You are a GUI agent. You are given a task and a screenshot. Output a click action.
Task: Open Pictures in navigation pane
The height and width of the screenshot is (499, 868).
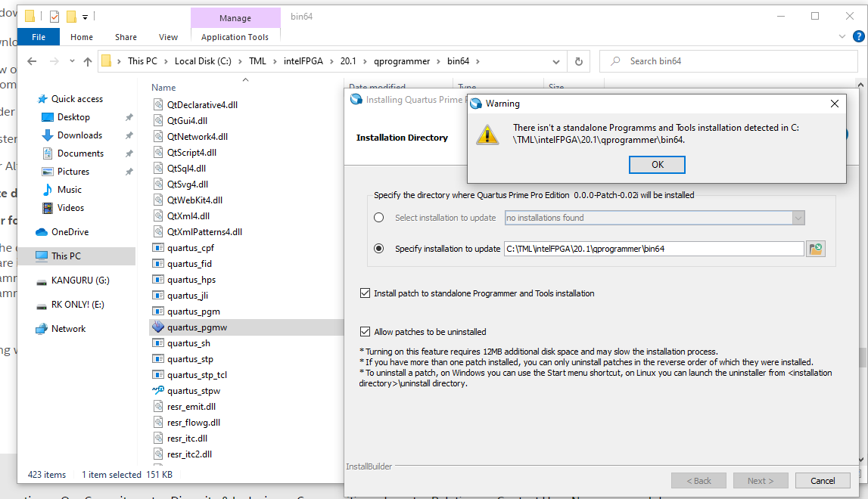(73, 172)
